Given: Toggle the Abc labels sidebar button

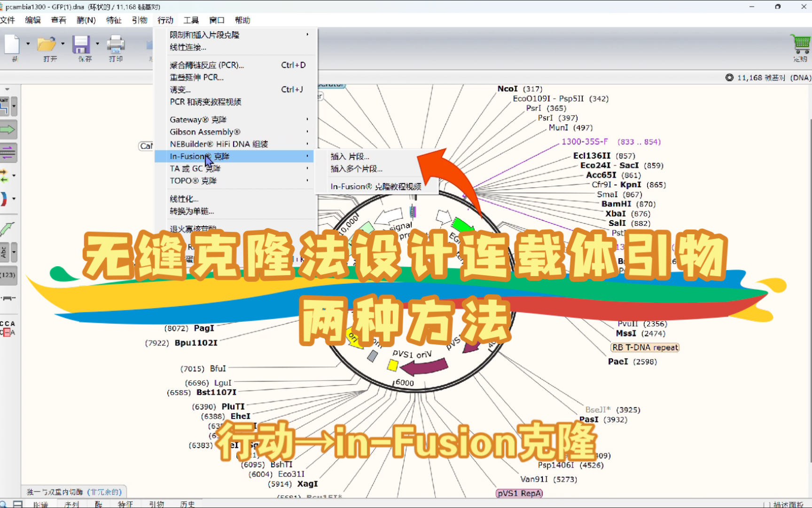Looking at the screenshot, I should [4, 253].
